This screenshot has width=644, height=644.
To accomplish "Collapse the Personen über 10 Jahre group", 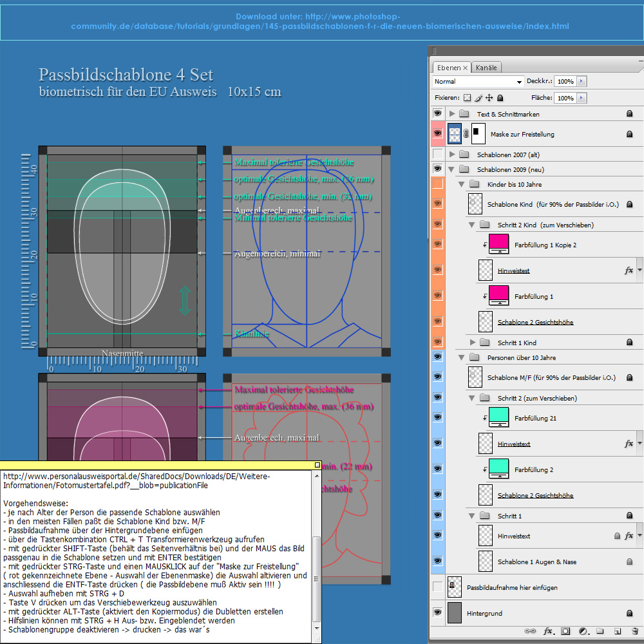I will [462, 357].
